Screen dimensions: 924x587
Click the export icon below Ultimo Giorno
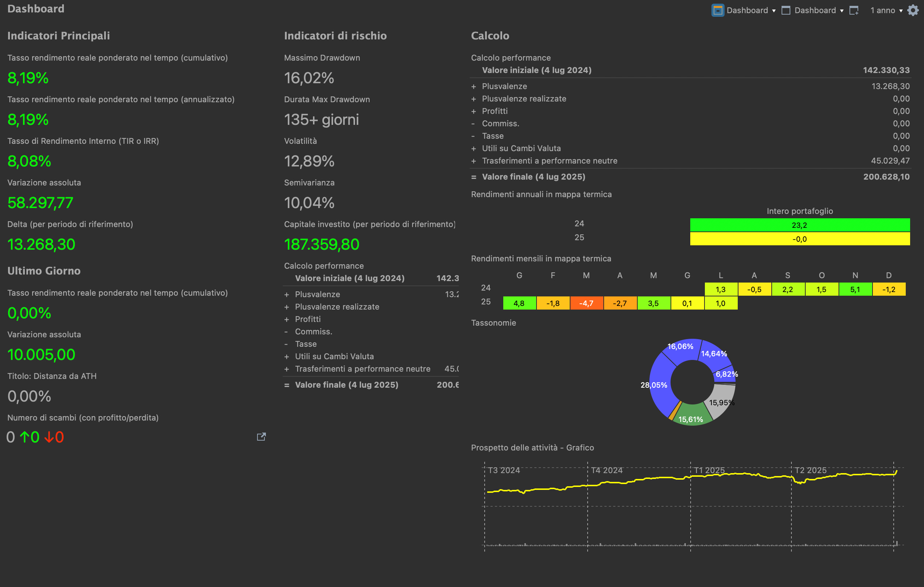(x=261, y=437)
